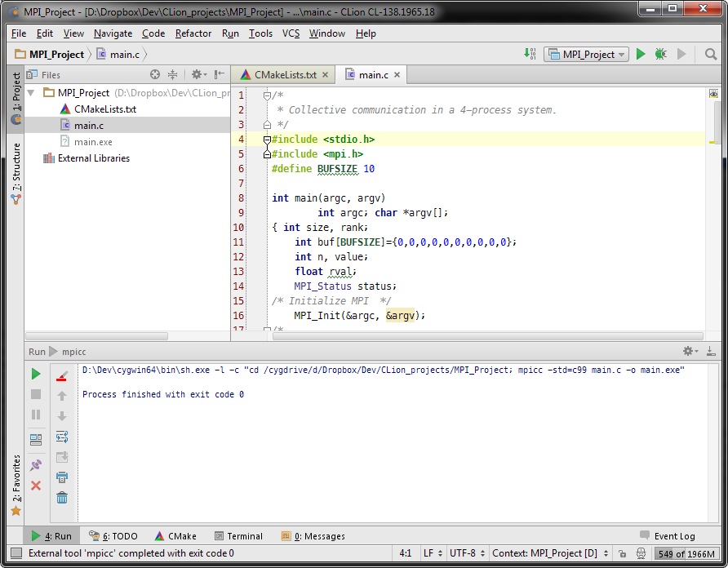Open the MPI_Project run configuration dropdown
This screenshot has height=568, width=728.
pos(586,55)
